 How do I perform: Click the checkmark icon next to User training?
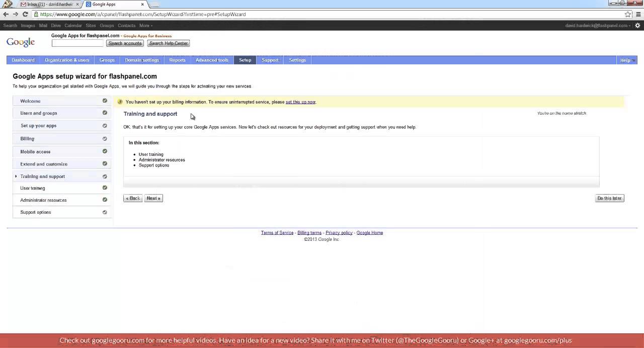click(105, 188)
